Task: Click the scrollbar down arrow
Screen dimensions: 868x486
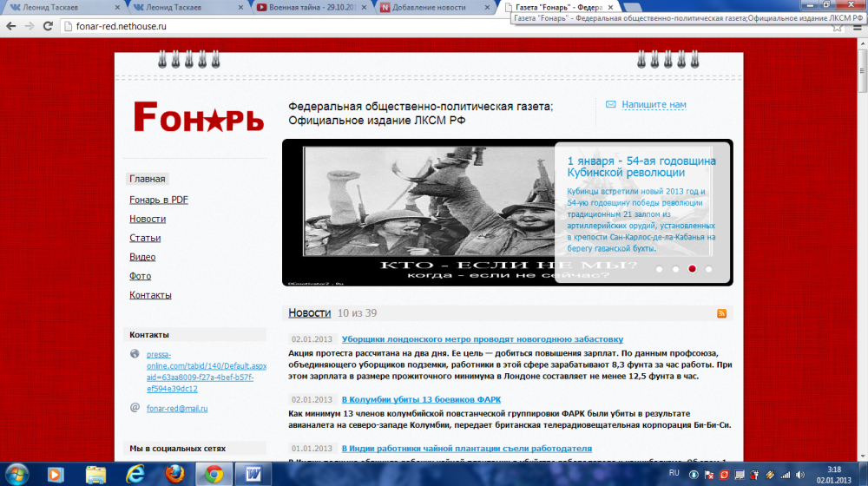Action: (863, 456)
